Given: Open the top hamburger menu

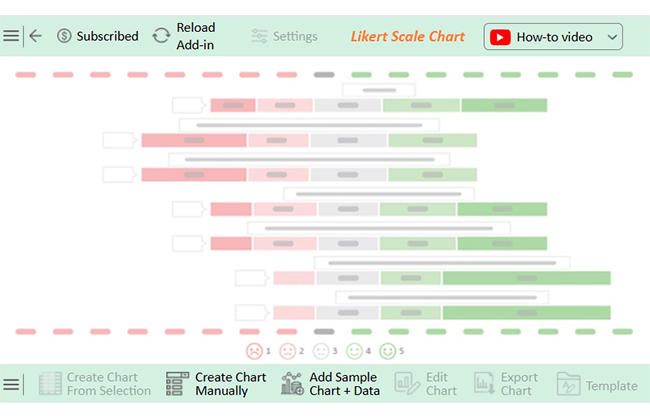Looking at the screenshot, I should coord(11,36).
